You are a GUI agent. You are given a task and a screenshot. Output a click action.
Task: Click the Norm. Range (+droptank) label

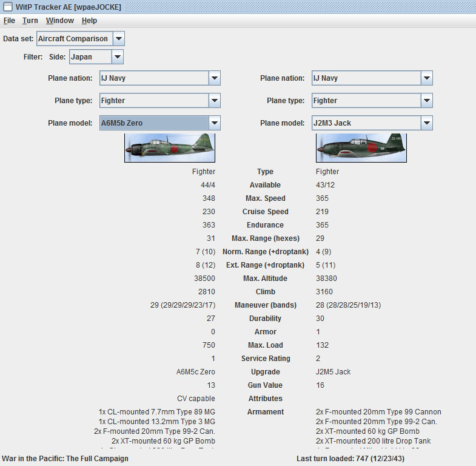266,252
